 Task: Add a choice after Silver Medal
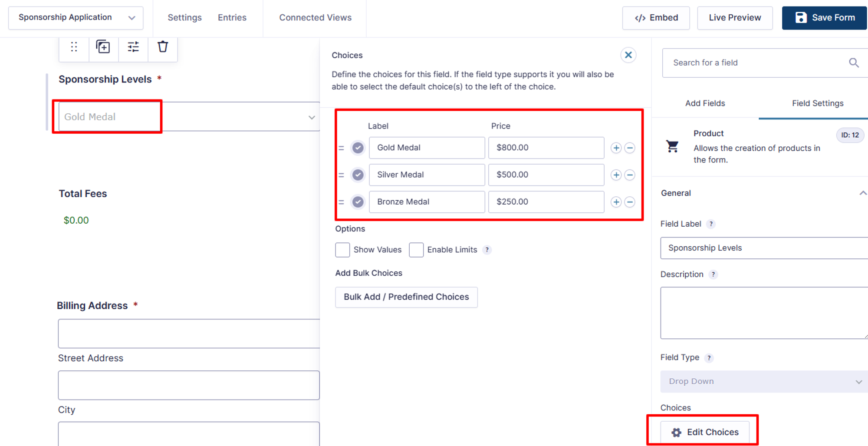click(x=616, y=175)
